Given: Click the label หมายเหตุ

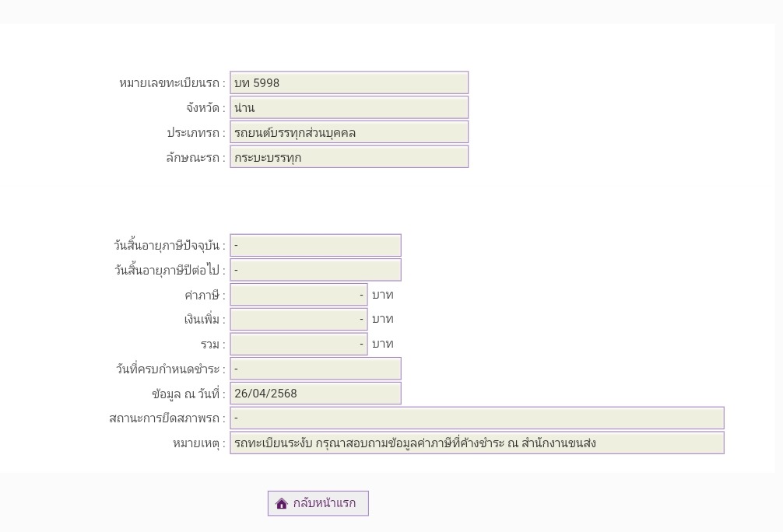Looking at the screenshot, I should 199,443.
